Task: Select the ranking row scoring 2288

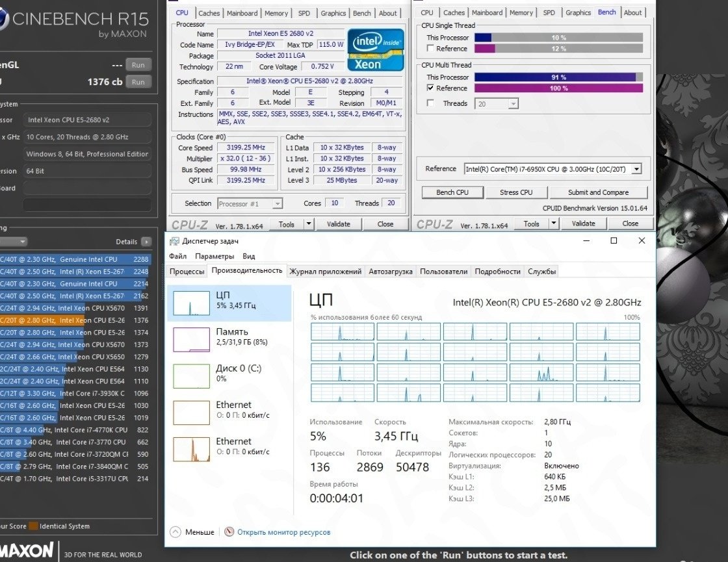Action: pyautogui.click(x=75, y=259)
